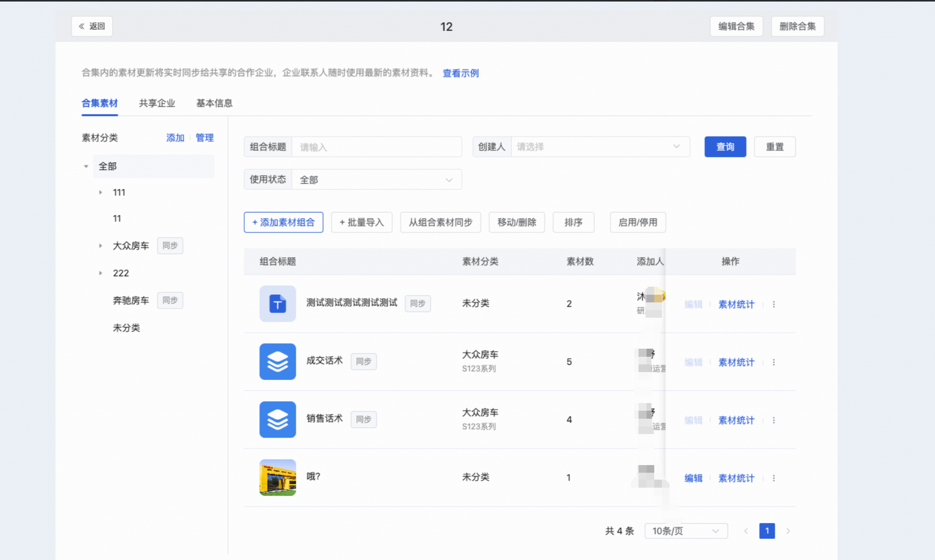935x560 pixels.
Task: Open 素材统计 for 销售话术 row
Action: [x=736, y=420]
